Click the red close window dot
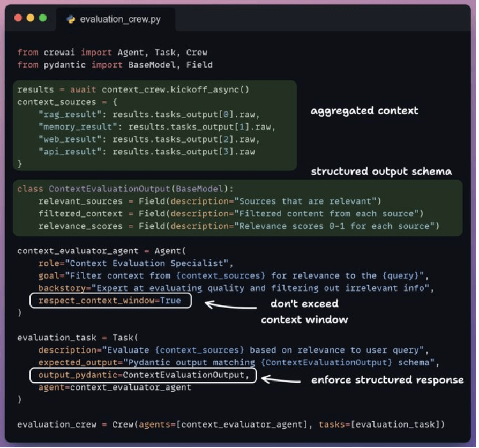Screen dimensions: 479x448 [x=18, y=18]
